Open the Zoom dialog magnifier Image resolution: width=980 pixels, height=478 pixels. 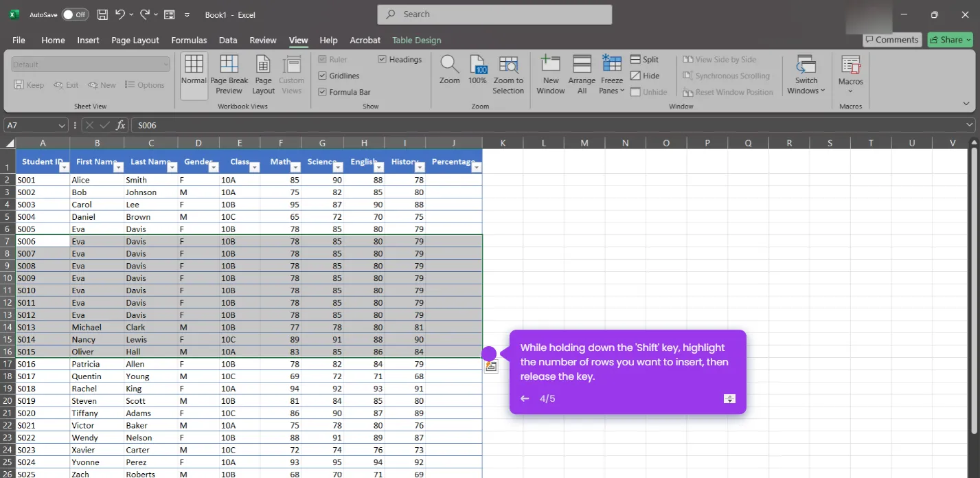coord(450,69)
